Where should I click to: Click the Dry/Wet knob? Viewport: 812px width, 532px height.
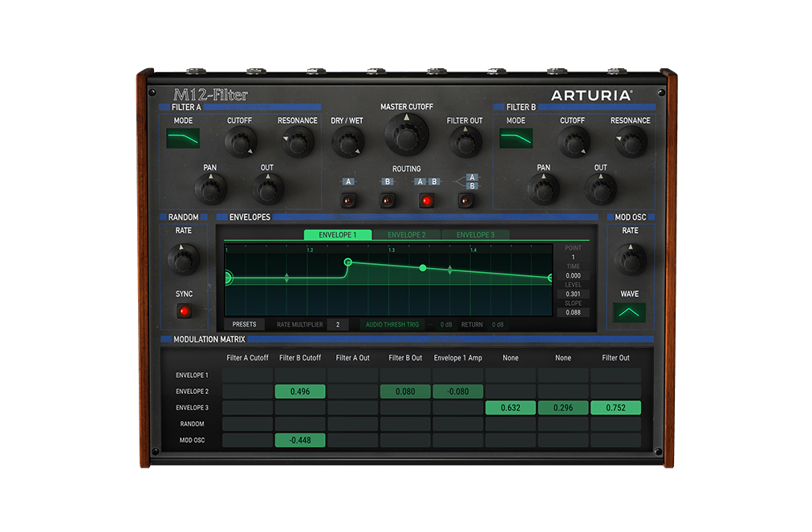pos(348,142)
